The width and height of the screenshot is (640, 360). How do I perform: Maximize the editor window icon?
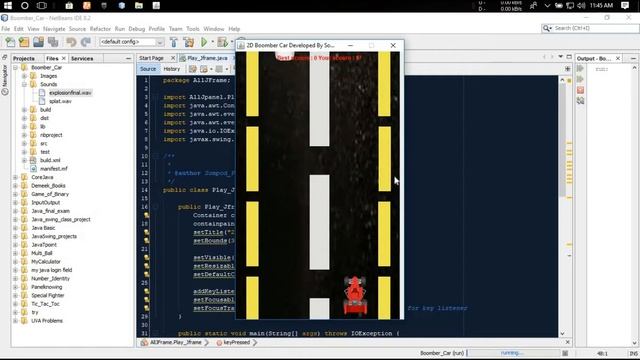point(569,57)
